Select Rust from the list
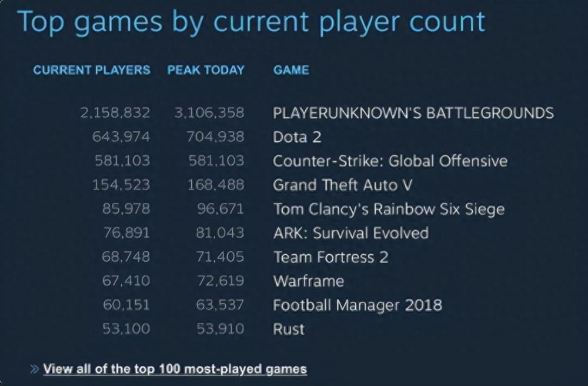 [289, 329]
